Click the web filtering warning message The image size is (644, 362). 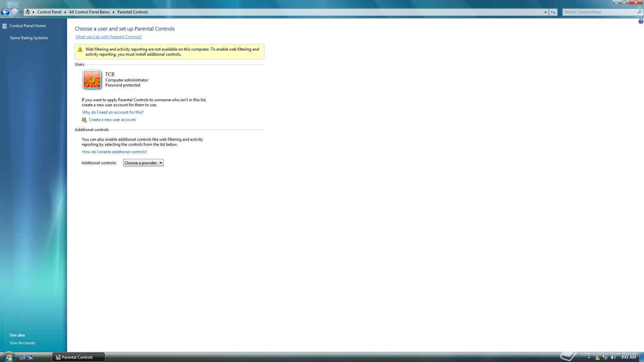point(172,52)
